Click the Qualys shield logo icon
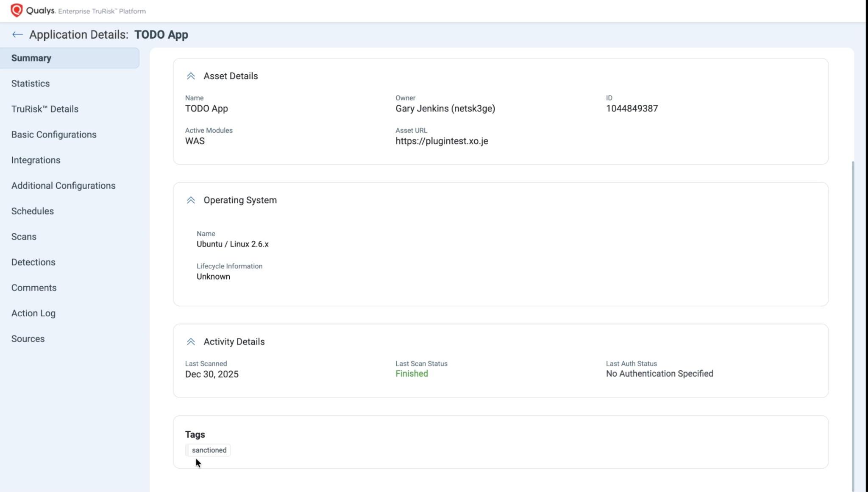The image size is (868, 492). (17, 10)
